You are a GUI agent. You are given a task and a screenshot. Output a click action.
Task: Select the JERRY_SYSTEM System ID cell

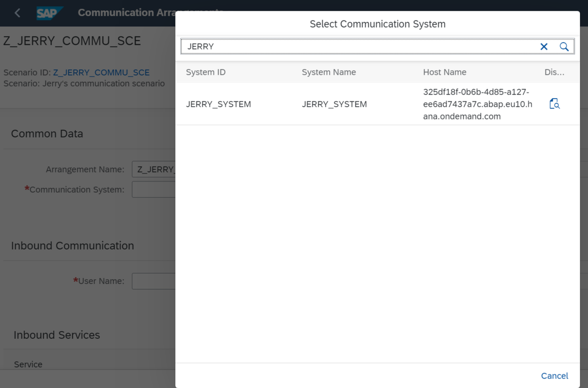click(x=218, y=104)
